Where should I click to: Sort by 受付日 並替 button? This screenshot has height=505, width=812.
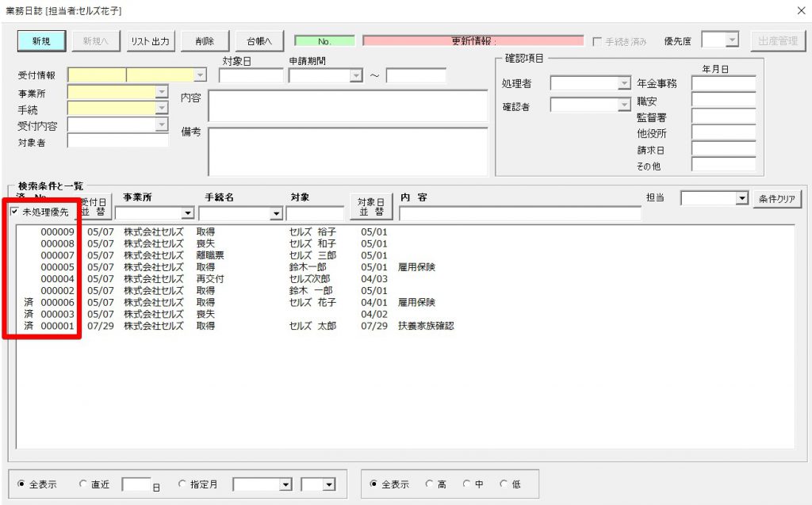(x=94, y=207)
